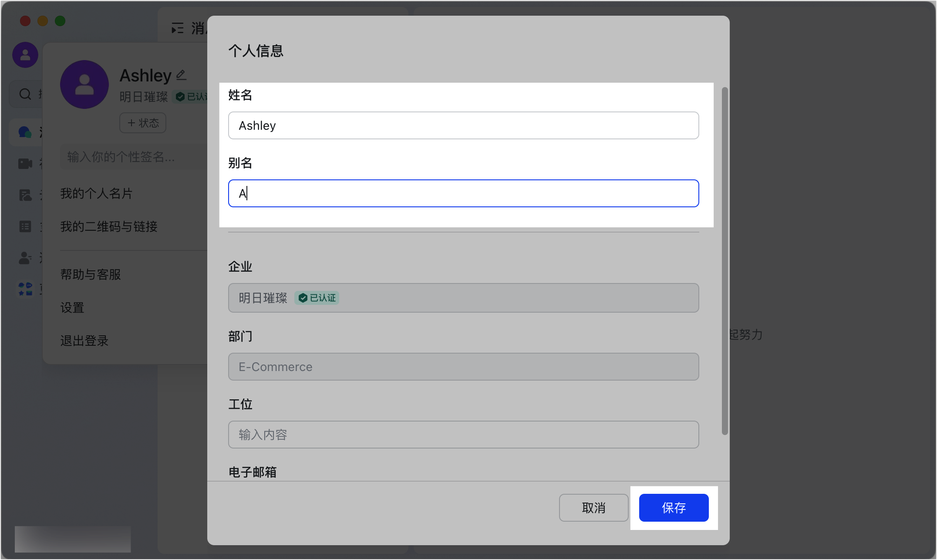Open the Docs cloud icon in sidebar
The width and height of the screenshot is (937, 560).
(x=26, y=195)
